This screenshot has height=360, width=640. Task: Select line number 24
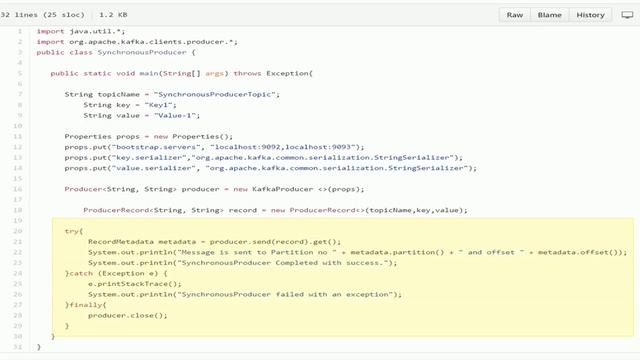click(x=18, y=273)
